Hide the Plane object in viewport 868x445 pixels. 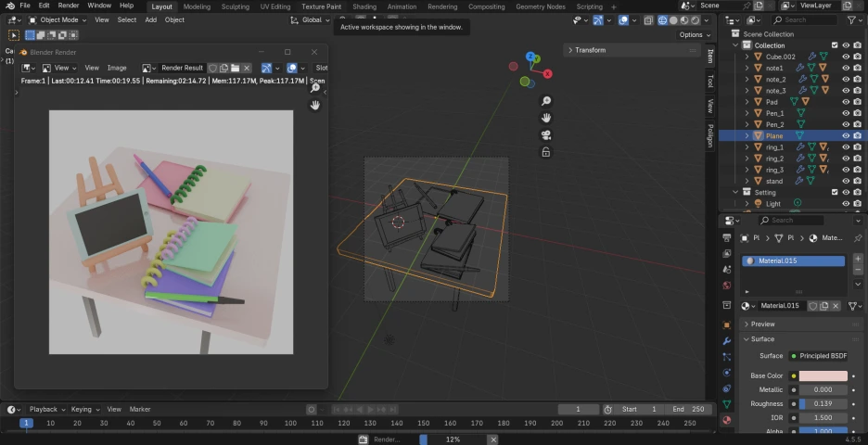coord(845,135)
